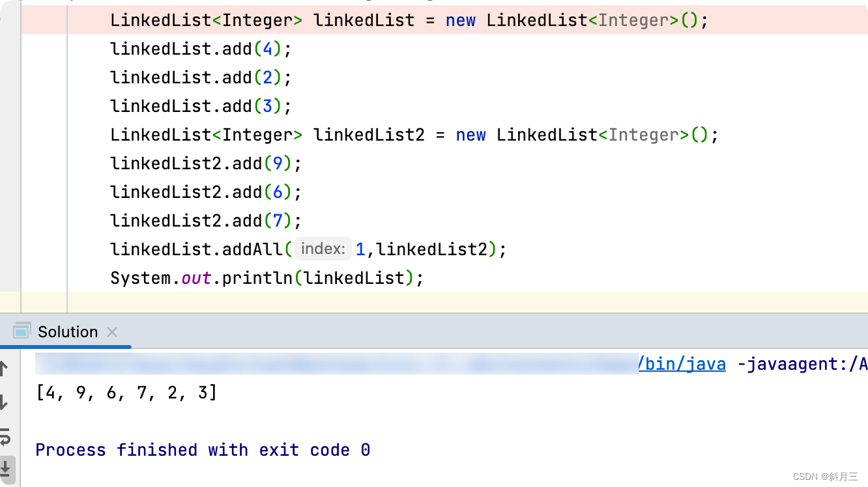The image size is (868, 487).
Task: Close the Solution run tab
Action: click(112, 332)
